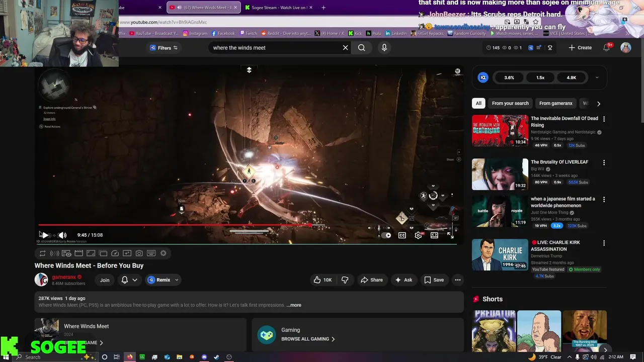Open BROWSE ALL GAMING link
This screenshot has width=644, height=362.
[308, 339]
